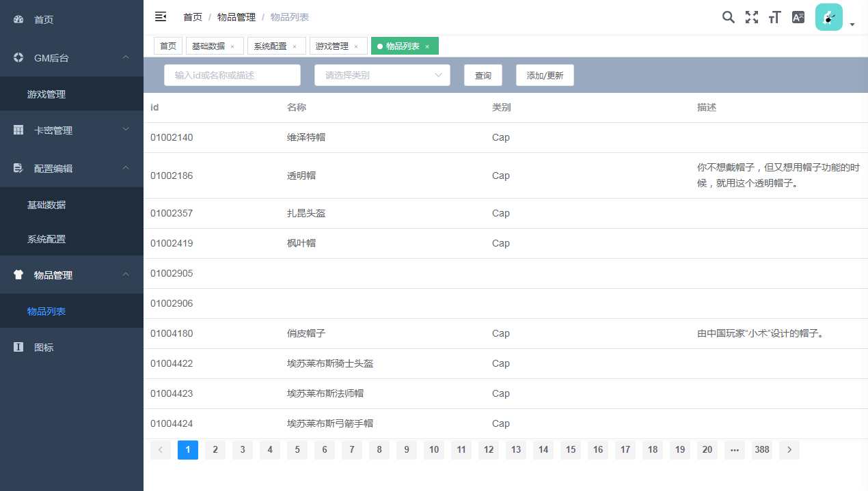Click the font size adjustment icon
The image size is (868, 491).
click(x=774, y=17)
